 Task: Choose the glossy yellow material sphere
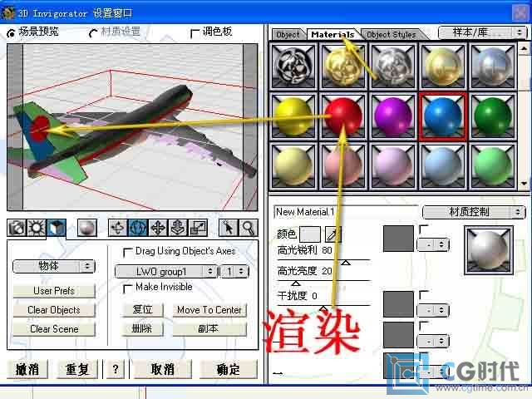pos(293,116)
